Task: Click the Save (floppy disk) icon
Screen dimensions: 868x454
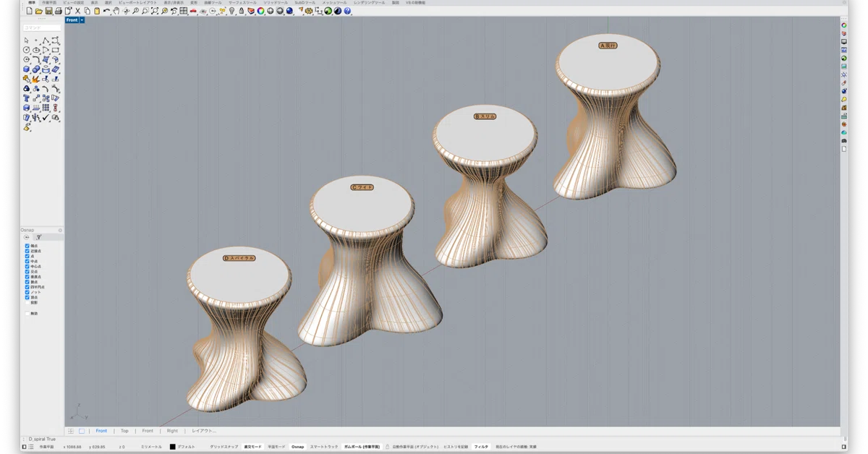Action: click(48, 11)
